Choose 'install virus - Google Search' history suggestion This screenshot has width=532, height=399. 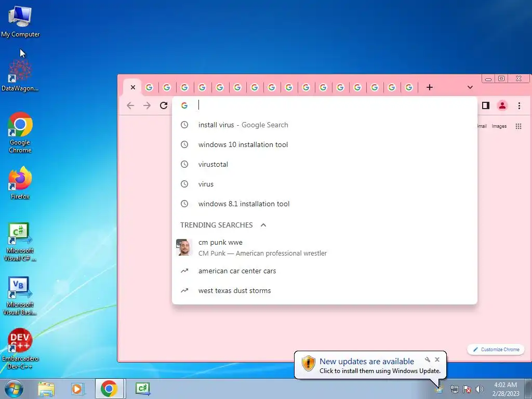(x=324, y=125)
